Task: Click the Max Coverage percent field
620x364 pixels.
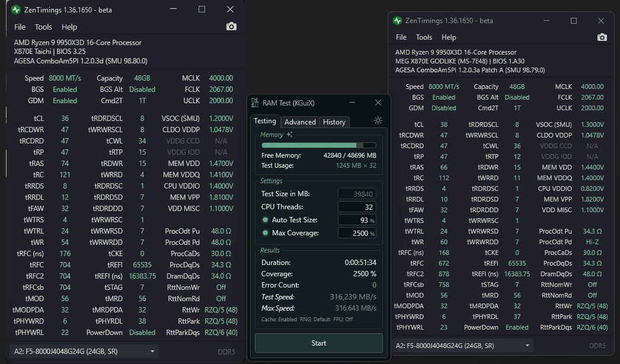Action: (x=357, y=233)
